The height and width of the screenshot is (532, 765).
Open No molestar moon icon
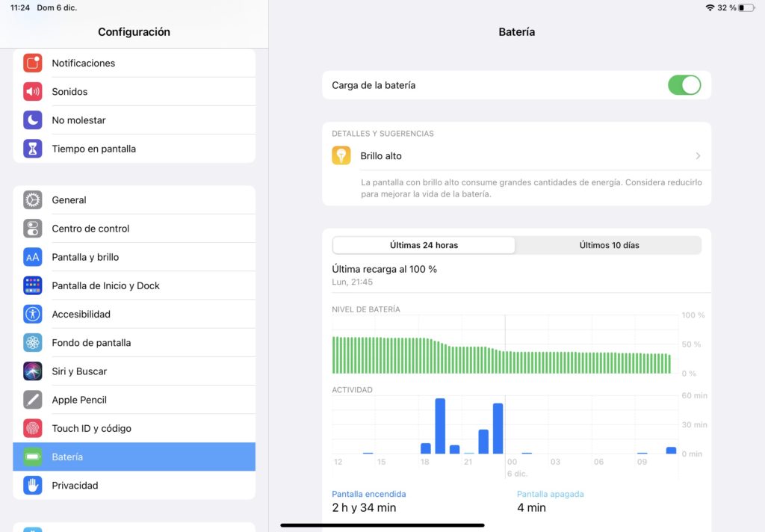[x=33, y=120]
